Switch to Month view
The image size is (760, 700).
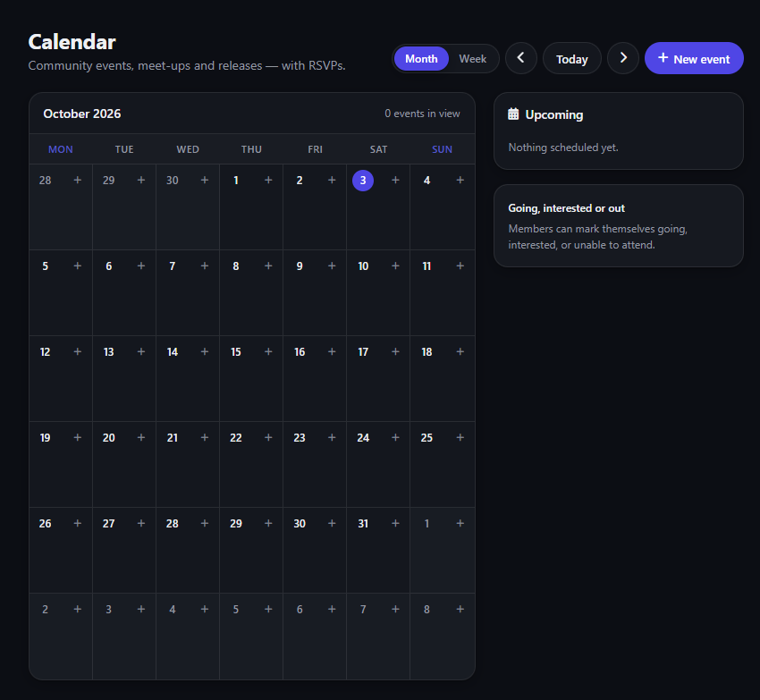(421, 59)
